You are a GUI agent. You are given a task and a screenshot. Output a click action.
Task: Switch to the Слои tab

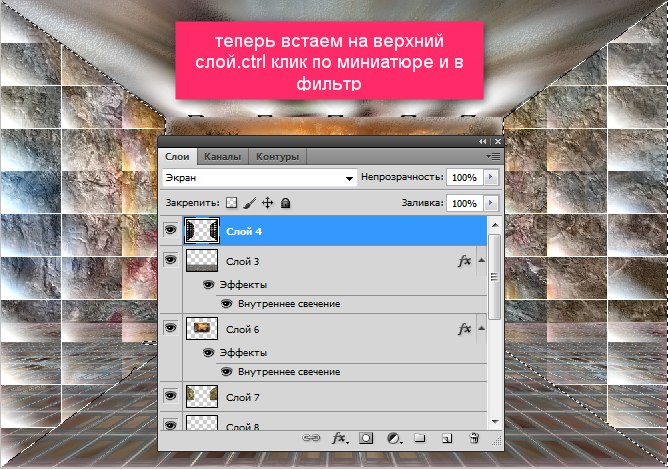tap(177, 157)
